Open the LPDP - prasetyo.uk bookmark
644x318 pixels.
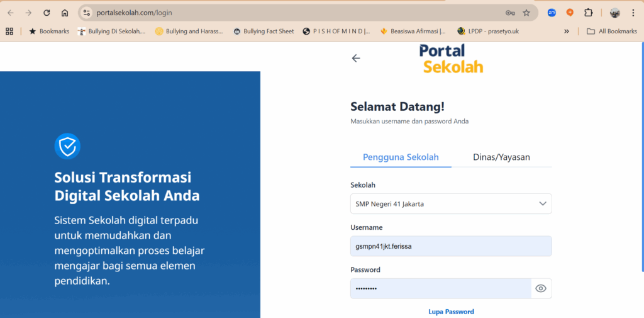click(488, 31)
